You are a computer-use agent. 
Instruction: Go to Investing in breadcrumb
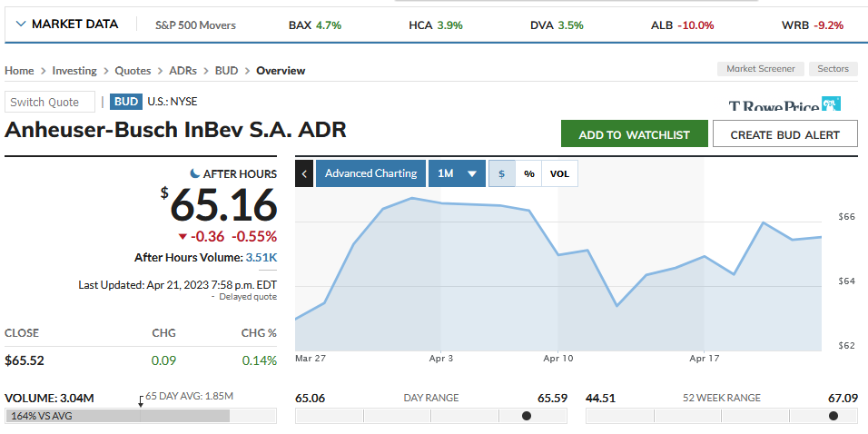click(74, 70)
